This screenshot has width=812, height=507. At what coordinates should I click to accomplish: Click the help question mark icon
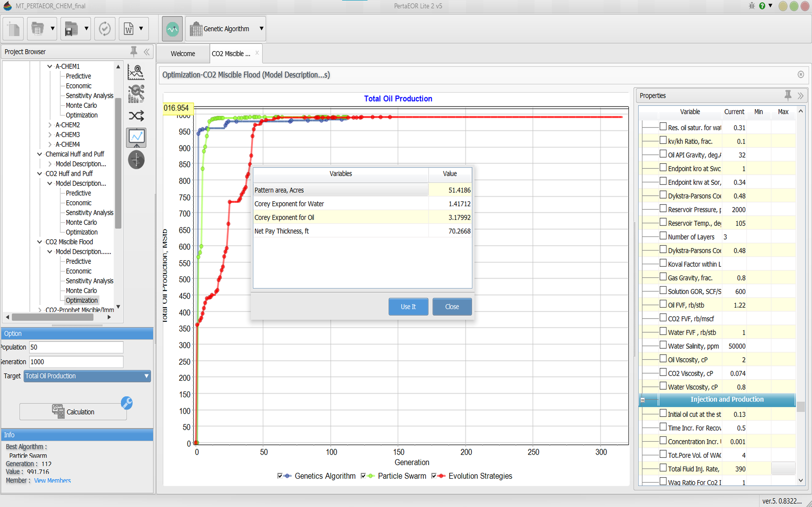pyautogui.click(x=762, y=6)
